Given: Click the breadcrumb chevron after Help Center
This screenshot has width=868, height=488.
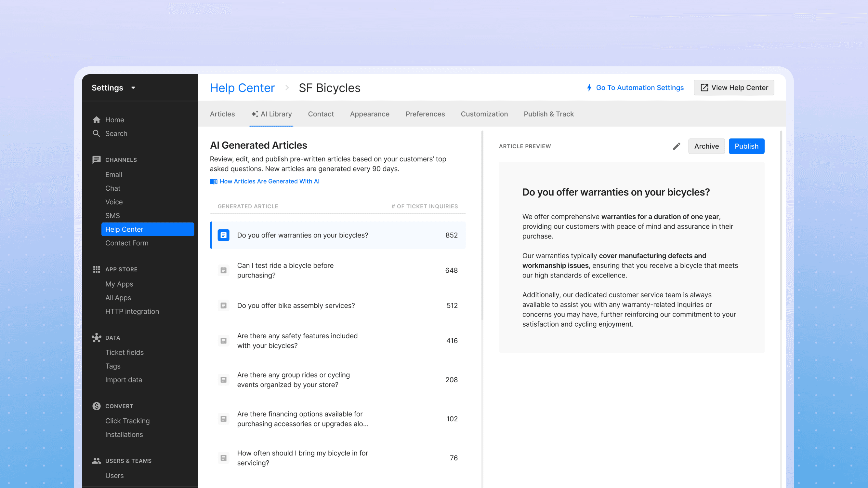Looking at the screenshot, I should [287, 88].
